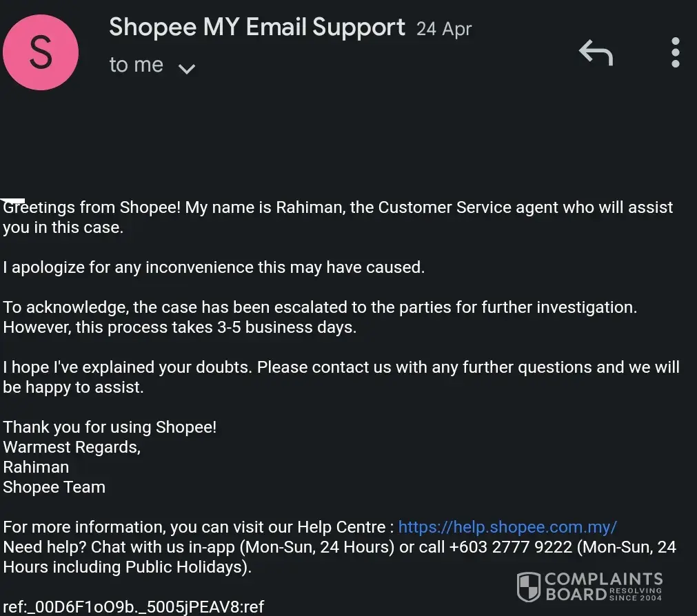697x616 pixels.
Task: Click the "Thank you for using Shopee!" line
Action: point(110,427)
